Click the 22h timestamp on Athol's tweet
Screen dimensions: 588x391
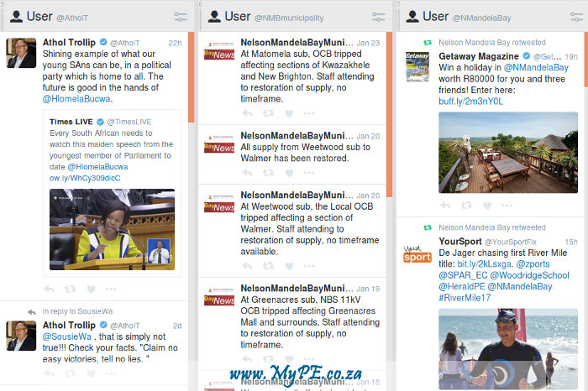click(x=175, y=43)
